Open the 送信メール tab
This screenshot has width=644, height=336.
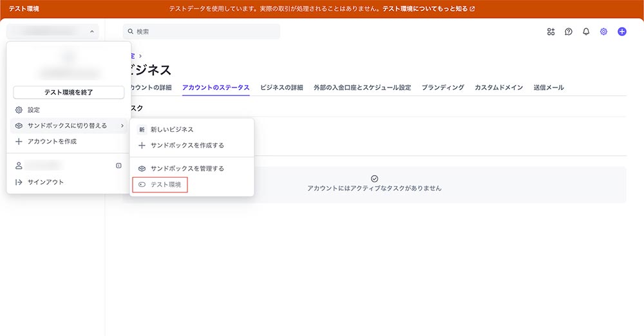548,88
